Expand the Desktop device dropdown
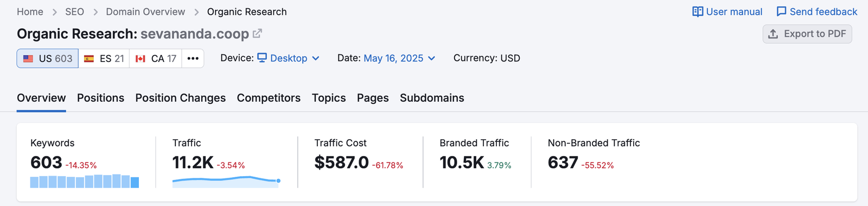The height and width of the screenshot is (206, 868). click(x=288, y=58)
